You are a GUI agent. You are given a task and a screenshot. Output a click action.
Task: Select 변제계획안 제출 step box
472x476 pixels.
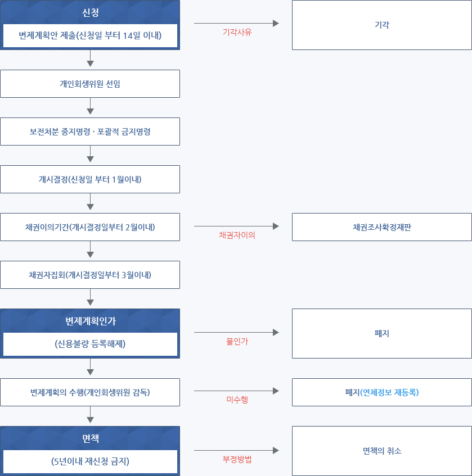pyautogui.click(x=90, y=35)
